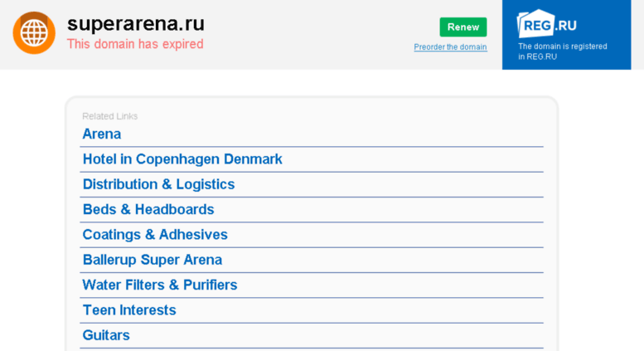
Task: Open the Preorder the domain link
Action: 450,46
